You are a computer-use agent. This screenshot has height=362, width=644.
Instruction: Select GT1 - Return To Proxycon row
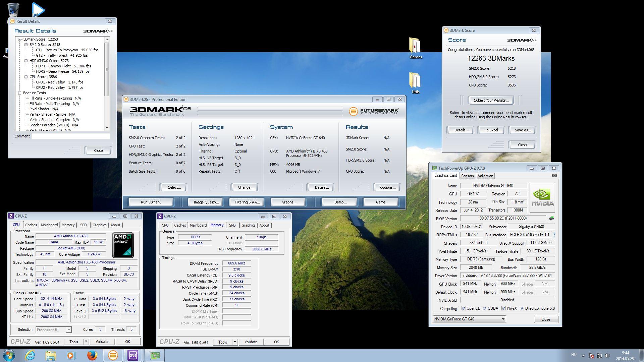click(67, 50)
